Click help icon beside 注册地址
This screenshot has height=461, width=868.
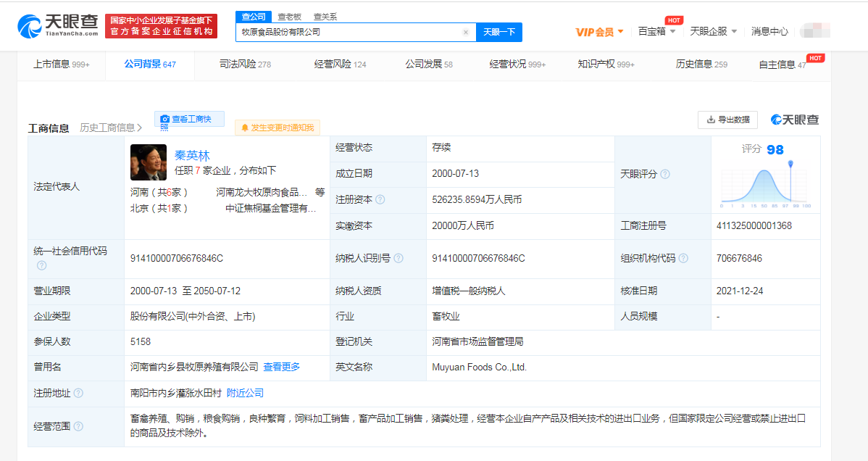point(78,393)
